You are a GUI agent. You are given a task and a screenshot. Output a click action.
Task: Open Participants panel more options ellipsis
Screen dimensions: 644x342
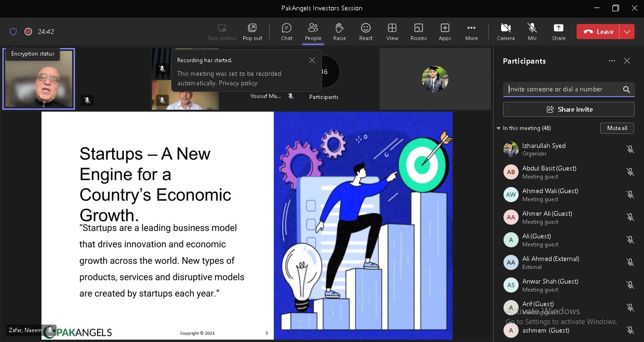(x=612, y=61)
